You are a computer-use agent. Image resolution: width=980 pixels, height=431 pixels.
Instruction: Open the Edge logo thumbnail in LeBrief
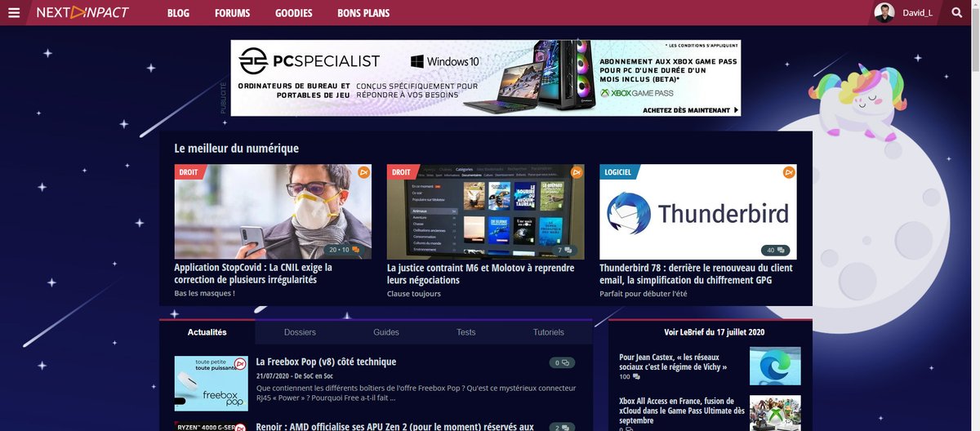(x=775, y=366)
